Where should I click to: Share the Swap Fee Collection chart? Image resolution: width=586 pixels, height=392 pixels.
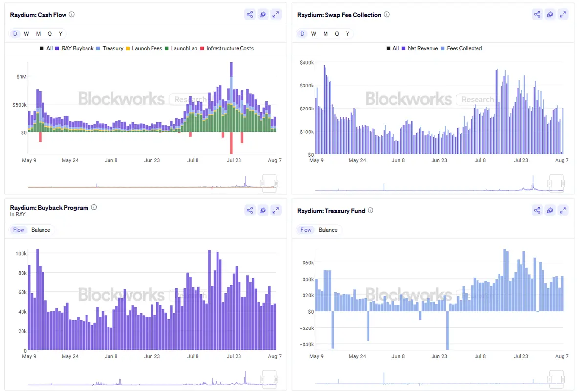[x=537, y=14]
